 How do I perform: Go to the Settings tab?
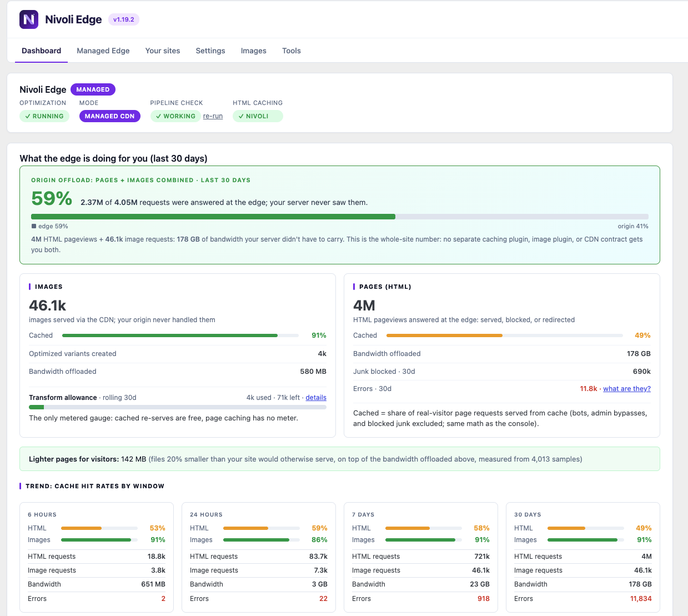pyautogui.click(x=210, y=51)
